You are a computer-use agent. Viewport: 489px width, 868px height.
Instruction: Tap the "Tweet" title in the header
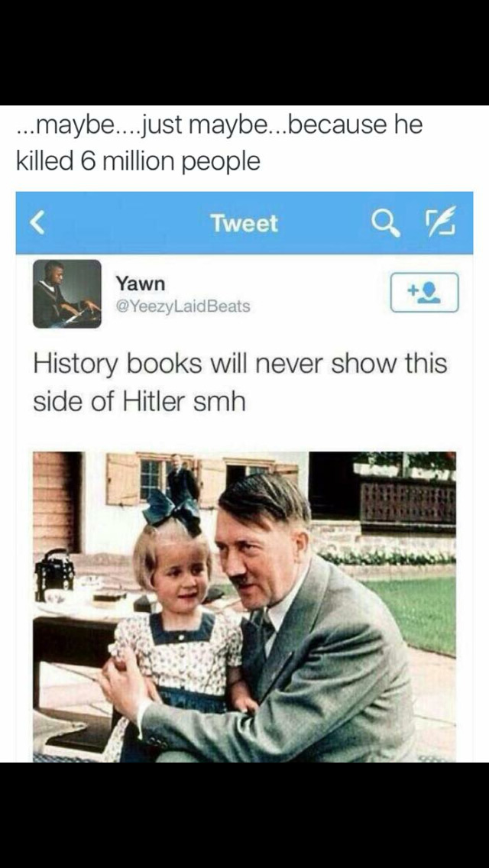coord(244,223)
